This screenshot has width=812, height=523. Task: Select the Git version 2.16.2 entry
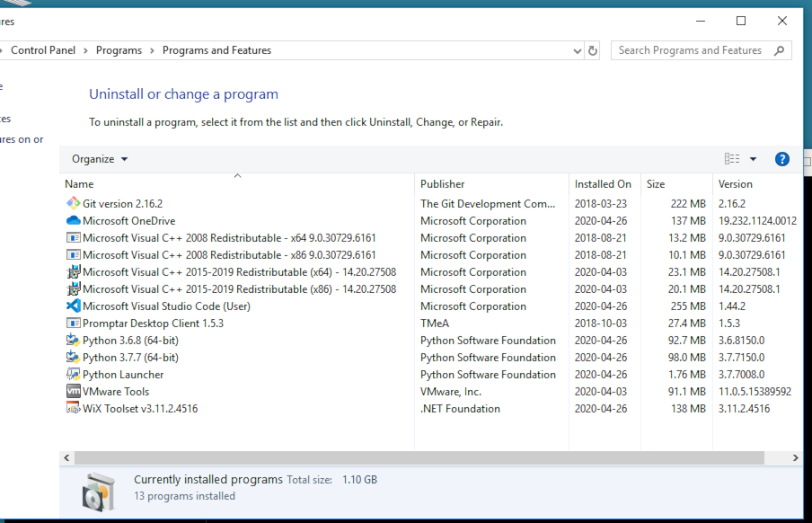tap(122, 204)
